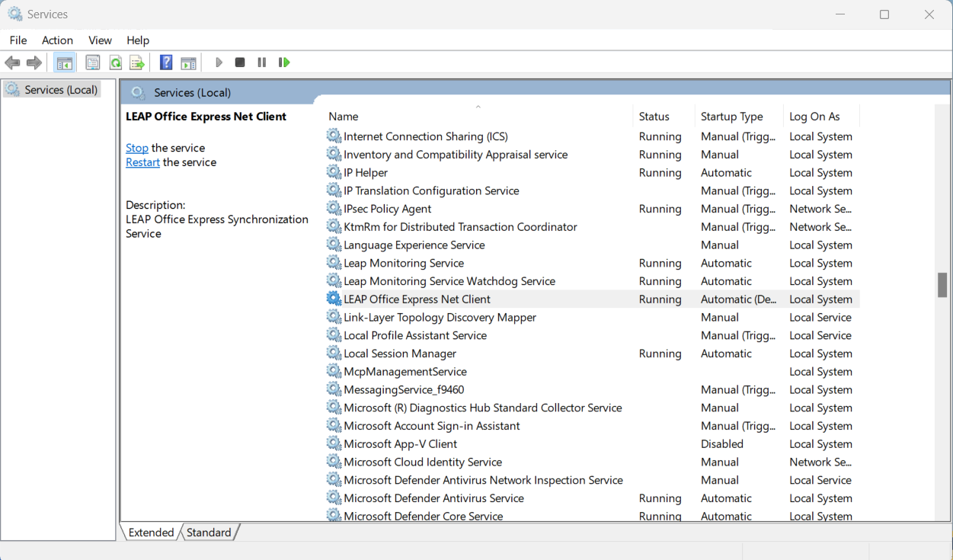The height and width of the screenshot is (560, 953).
Task: Click the Pause Service toolbar icon
Action: point(262,62)
